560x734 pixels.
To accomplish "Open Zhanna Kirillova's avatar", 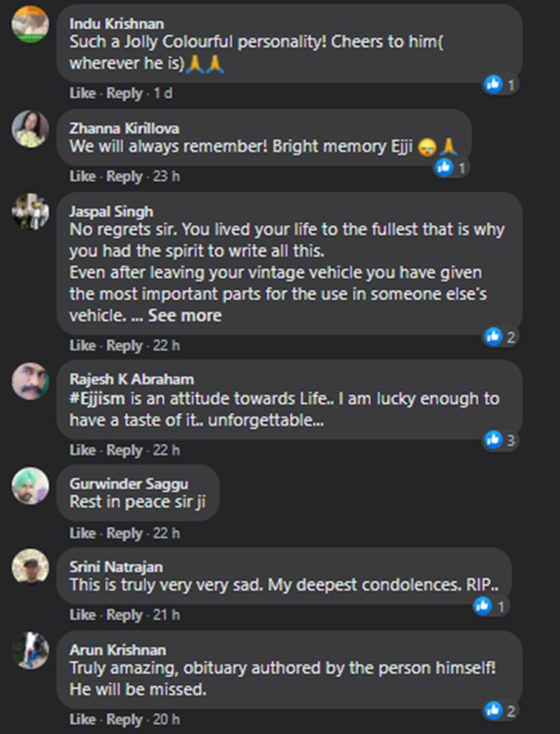I will point(30,129).
